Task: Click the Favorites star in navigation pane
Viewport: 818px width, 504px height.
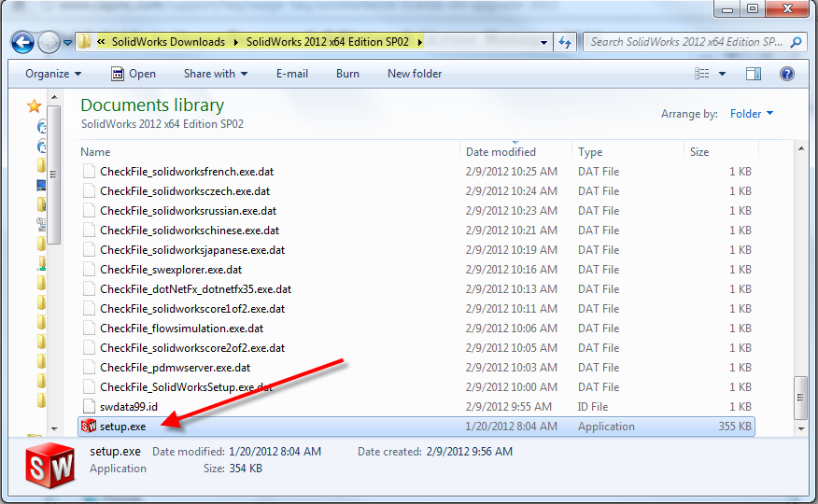Action: point(35,105)
